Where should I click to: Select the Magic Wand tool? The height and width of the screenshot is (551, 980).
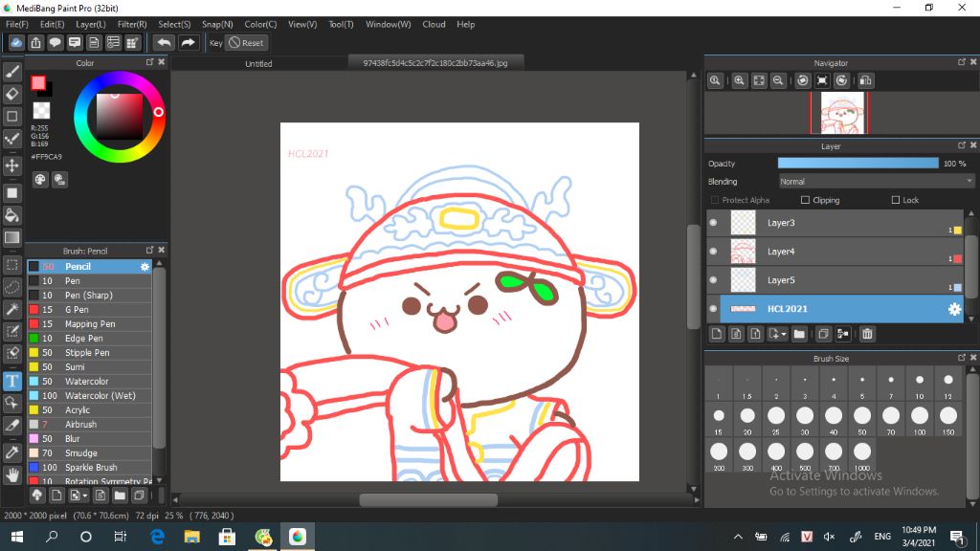(11, 309)
